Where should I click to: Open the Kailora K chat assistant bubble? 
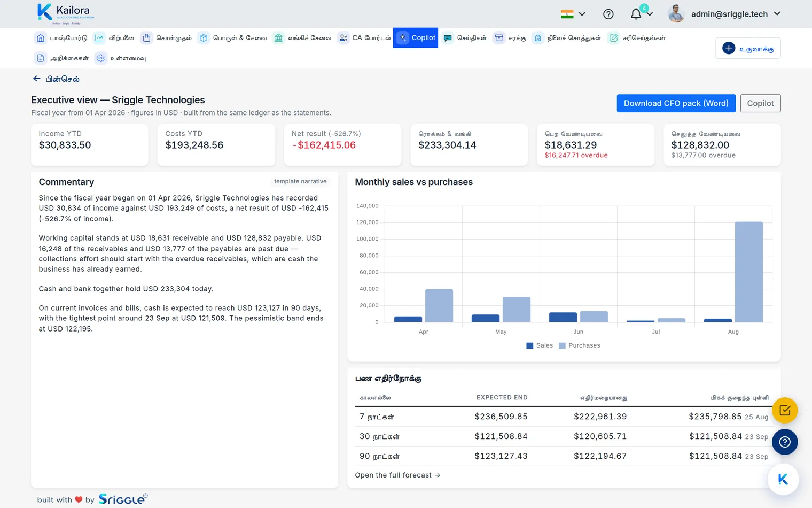coord(783,480)
